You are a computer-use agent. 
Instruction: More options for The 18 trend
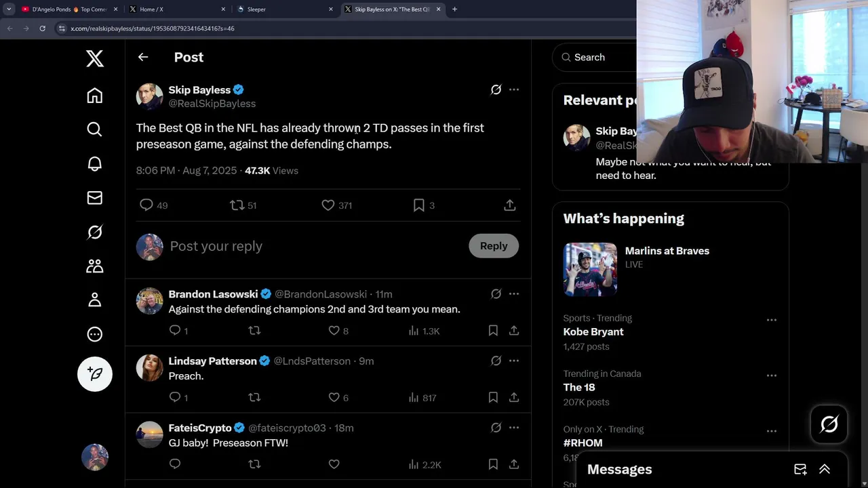(x=772, y=375)
